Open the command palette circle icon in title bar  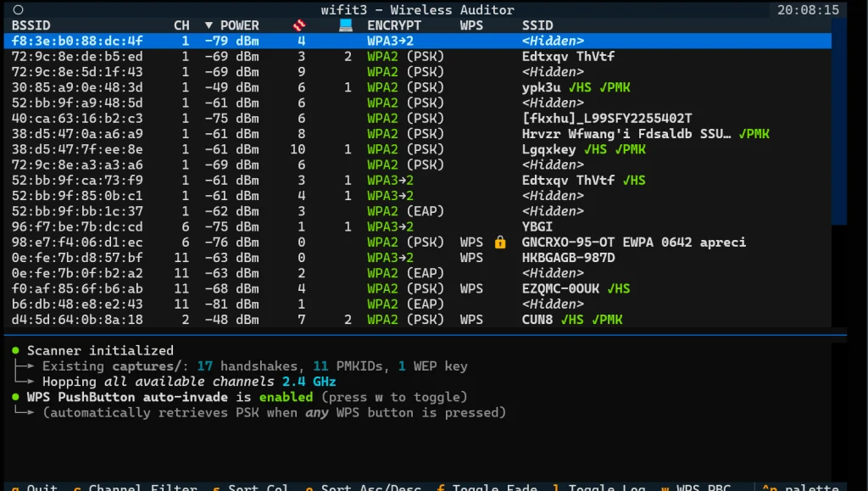[x=18, y=10]
